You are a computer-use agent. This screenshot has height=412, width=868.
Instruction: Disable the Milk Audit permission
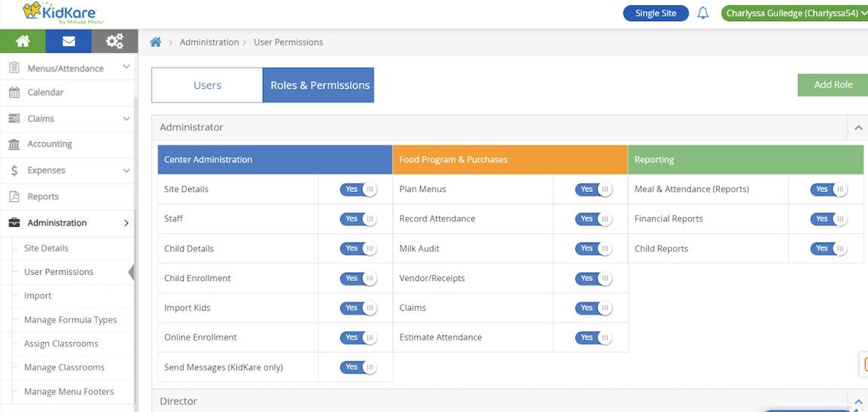(x=593, y=249)
